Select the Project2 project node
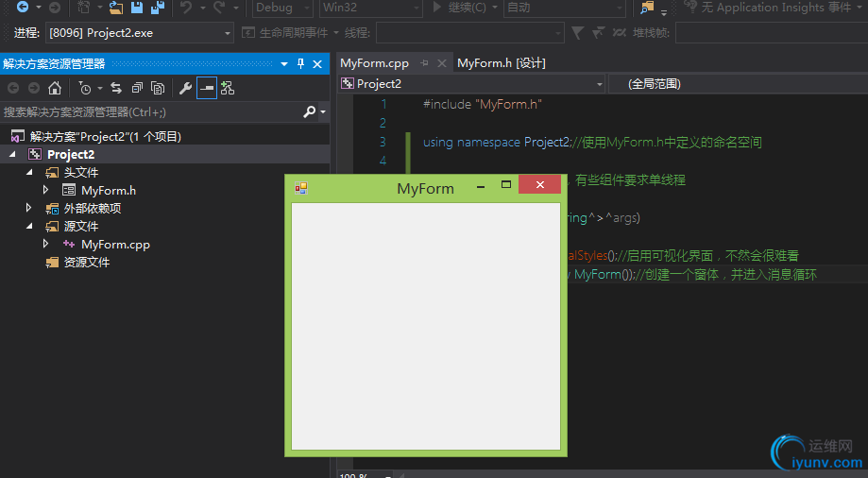 pos(71,155)
